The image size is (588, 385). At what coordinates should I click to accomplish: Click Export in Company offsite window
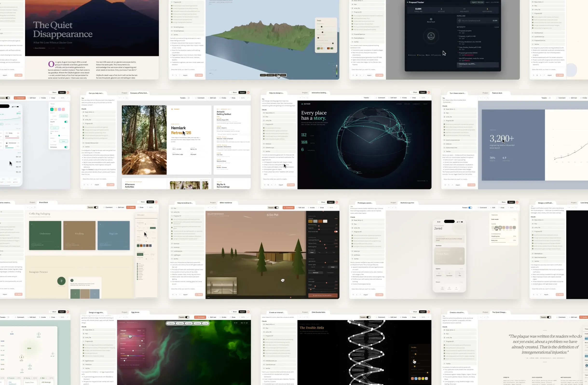(242, 92)
